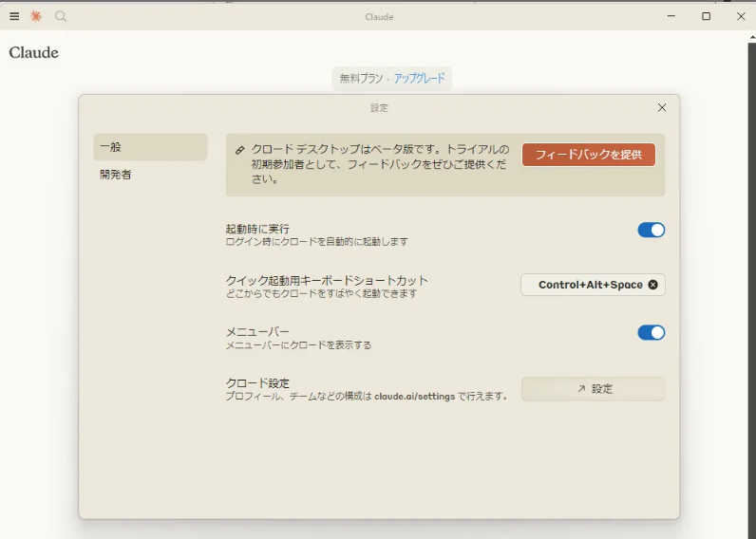Clear the Control+Alt+Space shortcut with the X icon

[652, 285]
